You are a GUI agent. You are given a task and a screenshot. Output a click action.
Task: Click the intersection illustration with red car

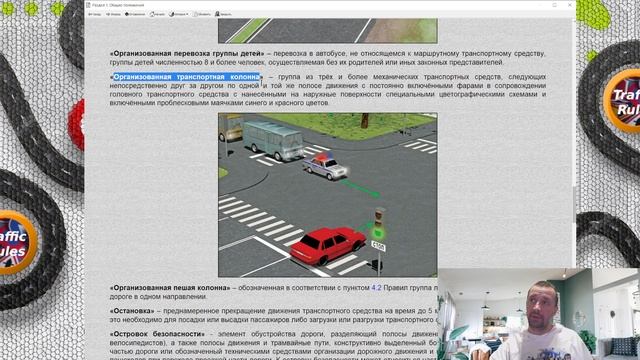(x=328, y=195)
